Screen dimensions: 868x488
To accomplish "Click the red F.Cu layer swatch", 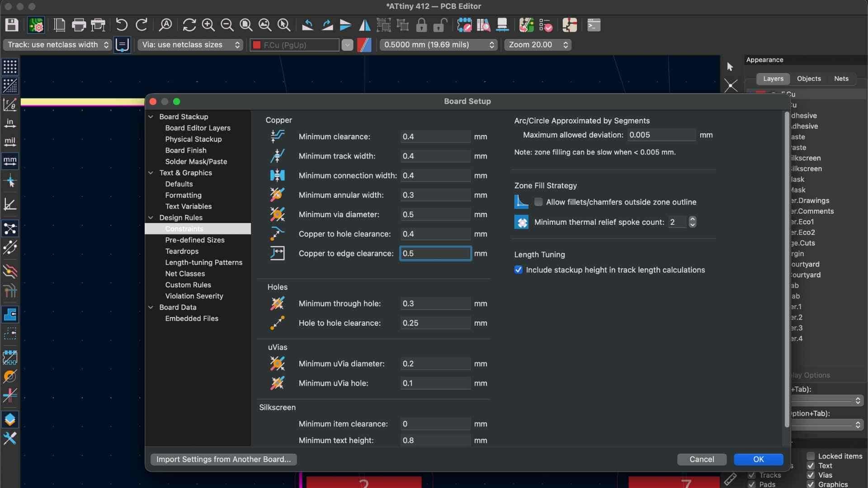I will tap(257, 45).
